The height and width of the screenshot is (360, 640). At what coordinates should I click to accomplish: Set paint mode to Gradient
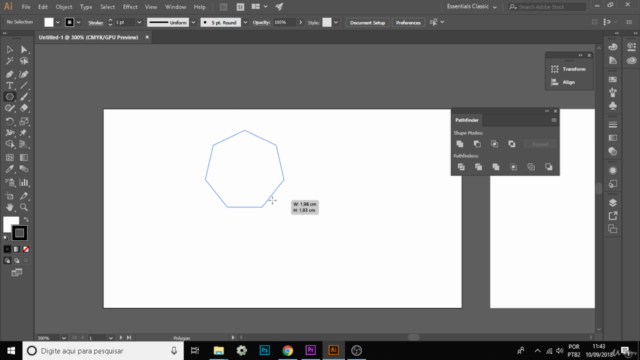(17, 249)
